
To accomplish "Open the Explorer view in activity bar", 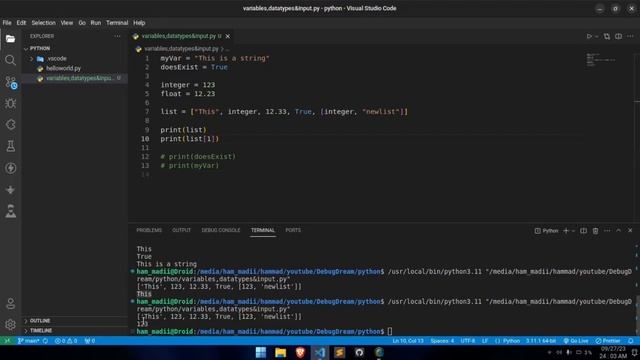I will click(x=11, y=39).
